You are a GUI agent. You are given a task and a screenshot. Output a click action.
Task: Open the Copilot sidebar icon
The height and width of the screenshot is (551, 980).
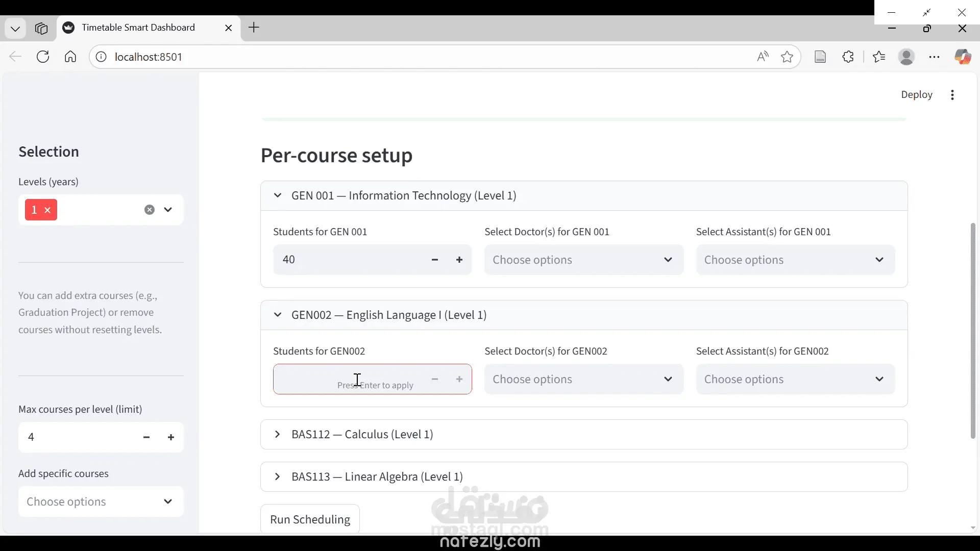(x=963, y=57)
